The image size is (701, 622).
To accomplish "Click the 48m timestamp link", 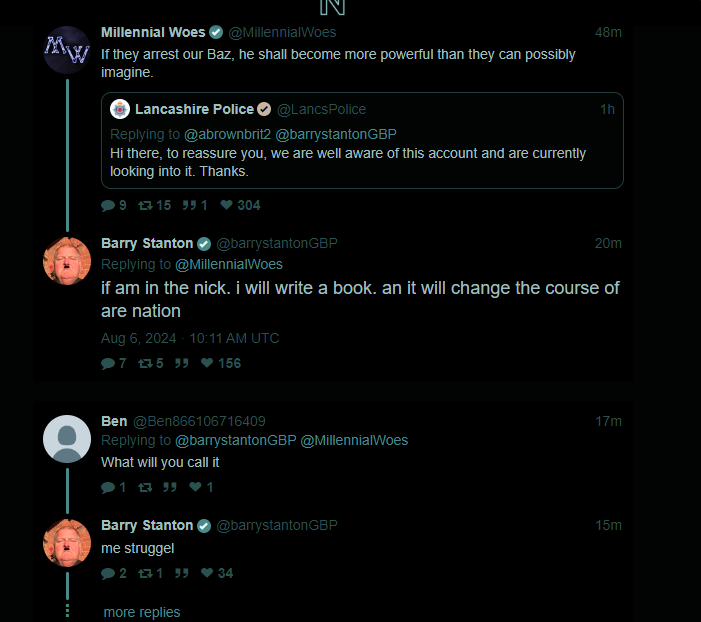I will pyautogui.click(x=608, y=32).
